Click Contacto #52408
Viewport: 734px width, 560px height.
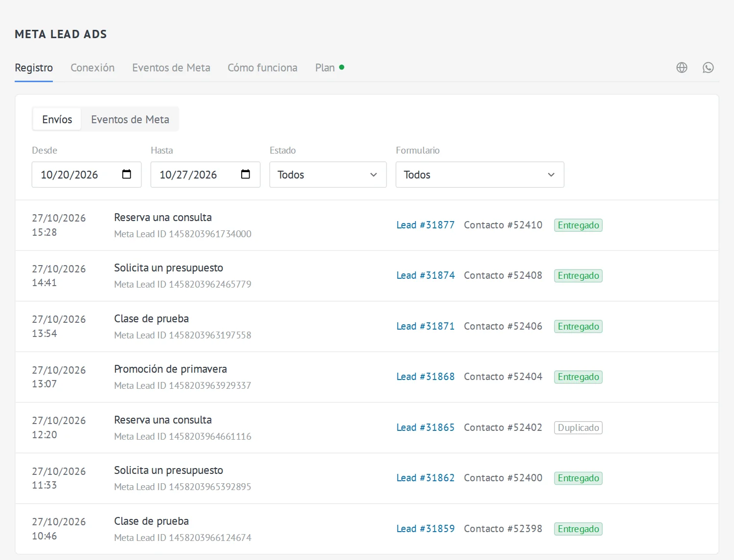(x=503, y=275)
